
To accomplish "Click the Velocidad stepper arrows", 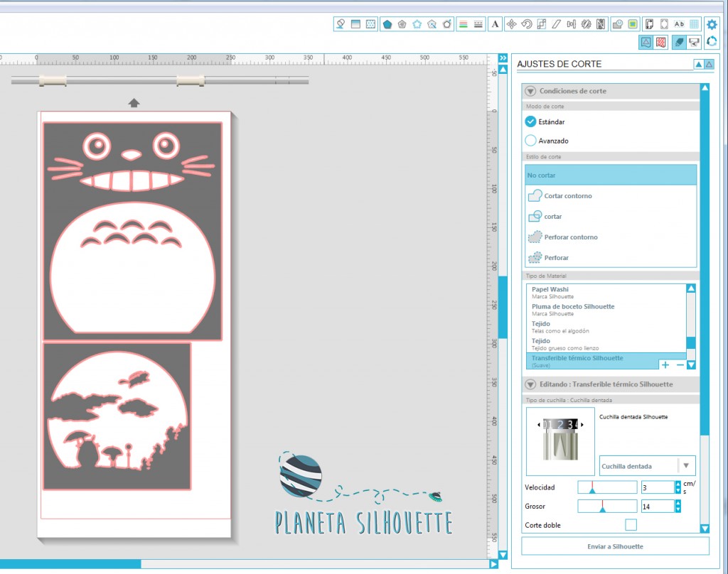I will coord(678,487).
